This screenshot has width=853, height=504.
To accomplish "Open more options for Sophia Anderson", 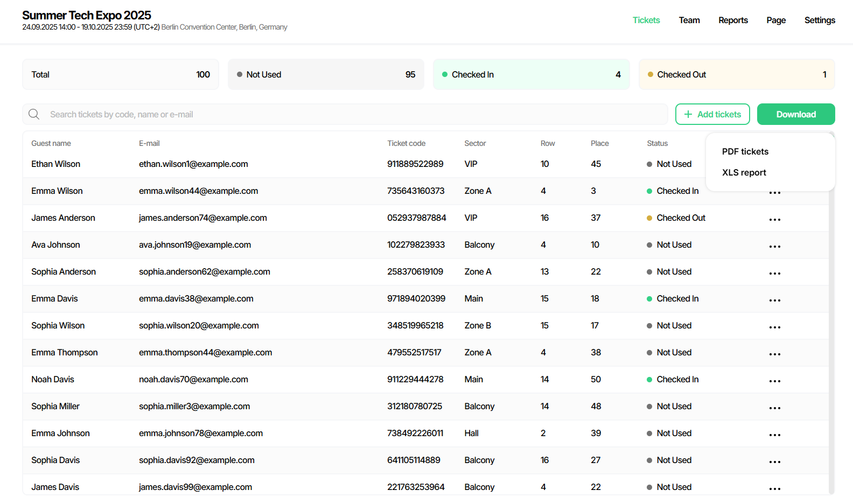I will [x=774, y=274].
